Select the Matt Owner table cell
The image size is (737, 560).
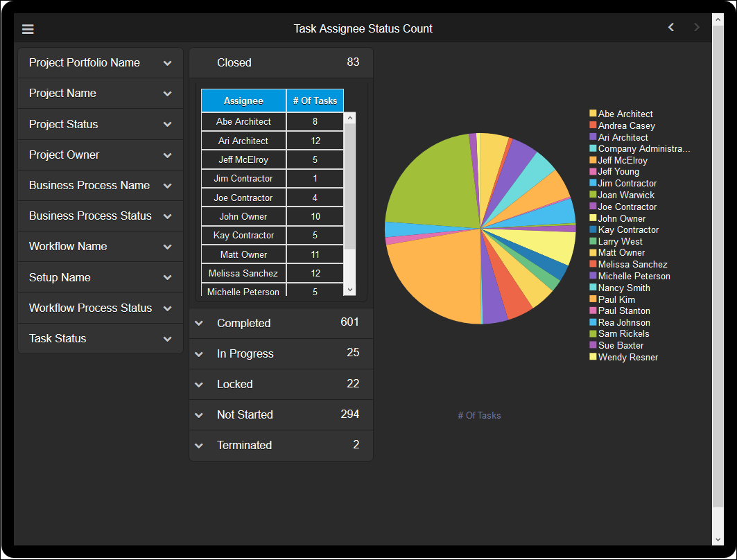pyautogui.click(x=243, y=254)
